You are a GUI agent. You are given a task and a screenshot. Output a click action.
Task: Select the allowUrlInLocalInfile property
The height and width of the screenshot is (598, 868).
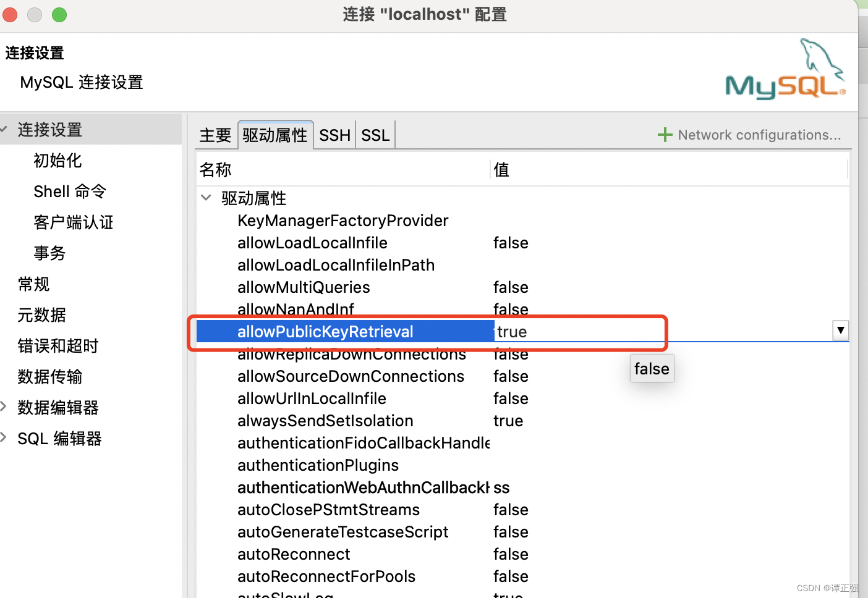[312, 398]
